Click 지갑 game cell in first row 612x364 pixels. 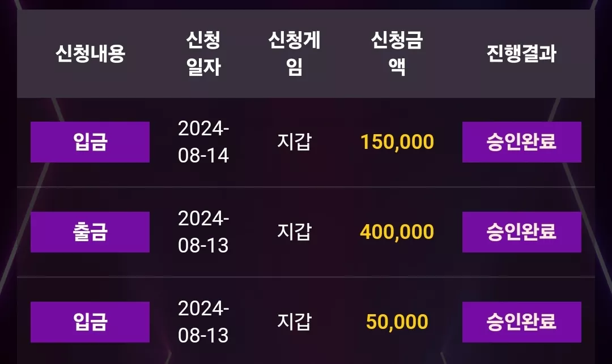[x=294, y=142]
